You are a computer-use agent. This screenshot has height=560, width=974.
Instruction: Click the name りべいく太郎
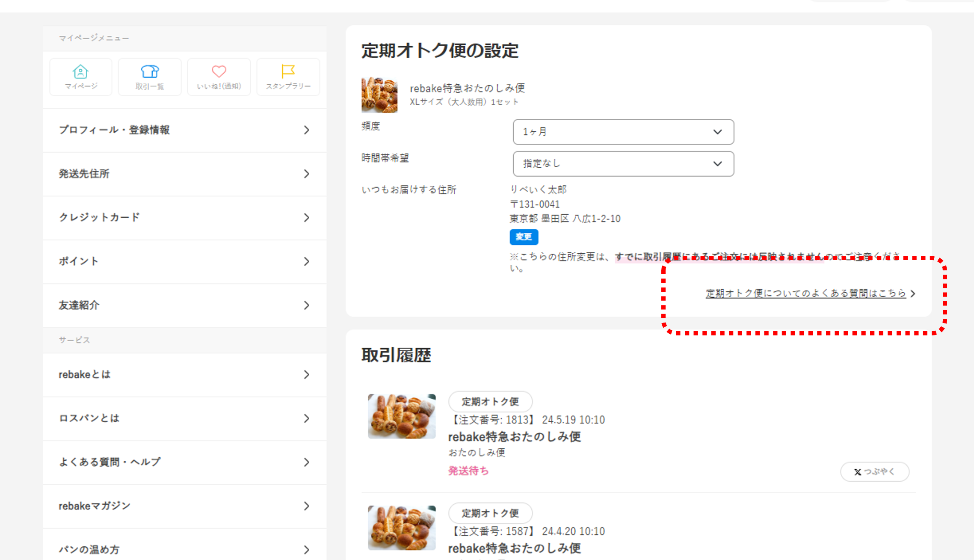tap(538, 190)
